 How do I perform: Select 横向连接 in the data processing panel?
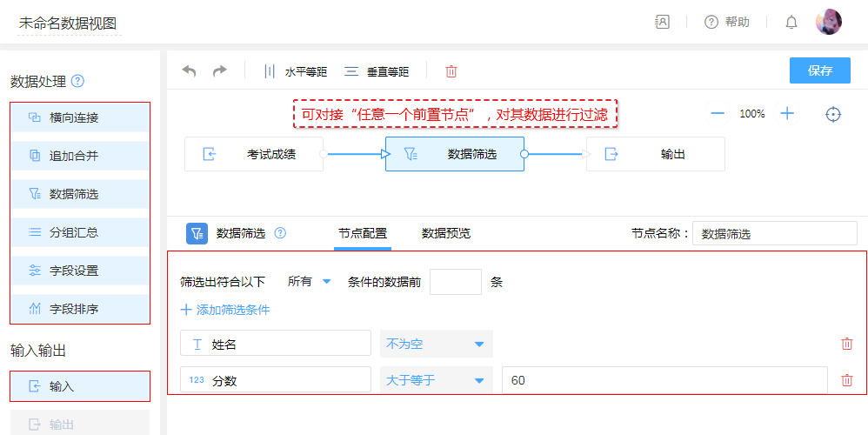(80, 117)
